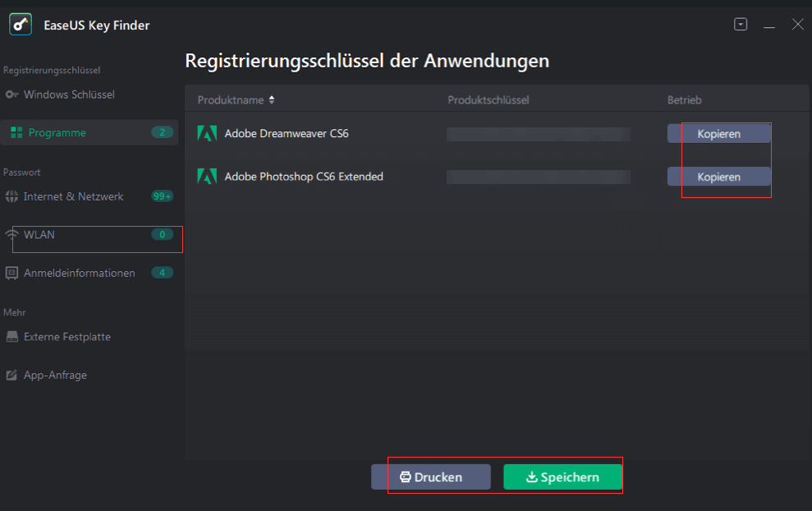812x511 pixels.
Task: Click the EaseUS Key Finder title text
Action: (x=97, y=25)
